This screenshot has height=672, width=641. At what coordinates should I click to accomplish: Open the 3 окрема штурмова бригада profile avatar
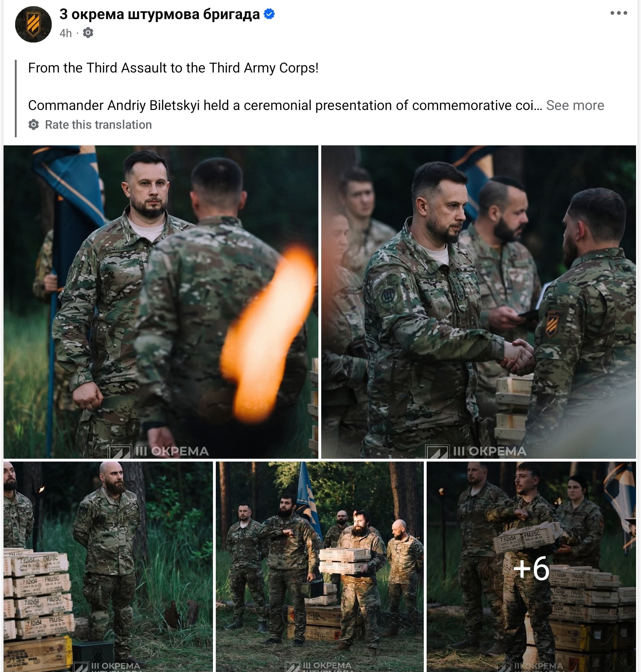click(33, 24)
